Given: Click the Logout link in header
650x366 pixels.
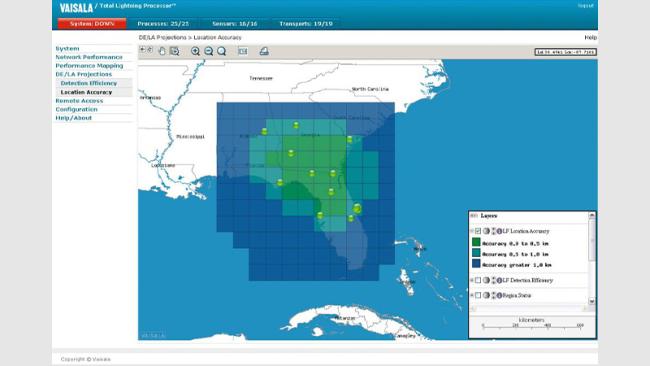Looking at the screenshot, I should click(586, 6).
